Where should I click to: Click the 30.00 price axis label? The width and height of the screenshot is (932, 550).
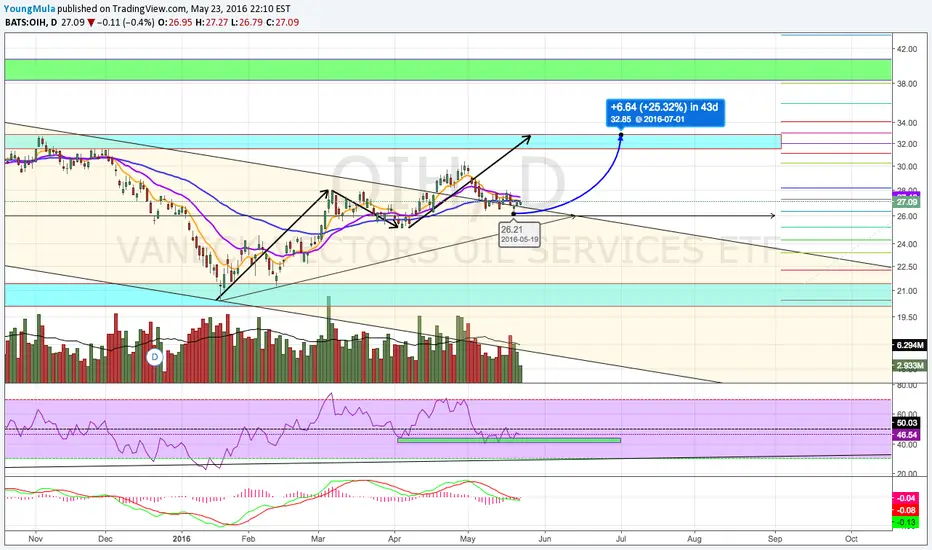pyautogui.click(x=907, y=166)
